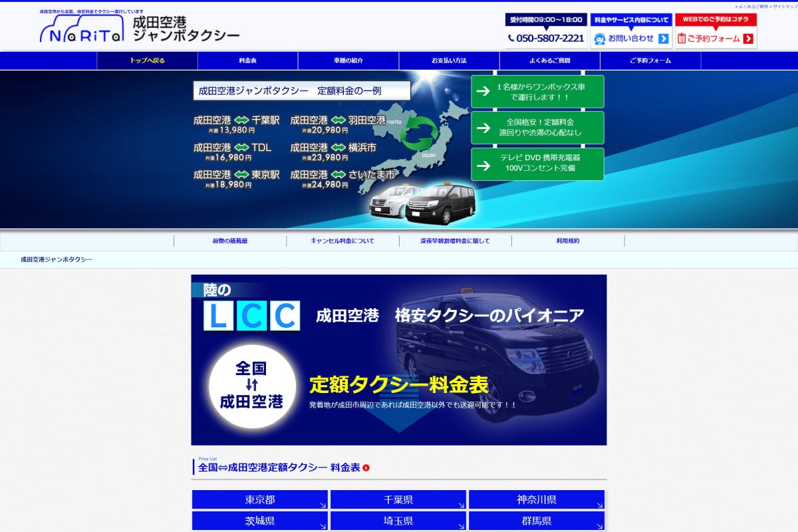Click the よくあるご質問 link at top right
The width and height of the screenshot is (798, 532).
[x=753, y=6]
